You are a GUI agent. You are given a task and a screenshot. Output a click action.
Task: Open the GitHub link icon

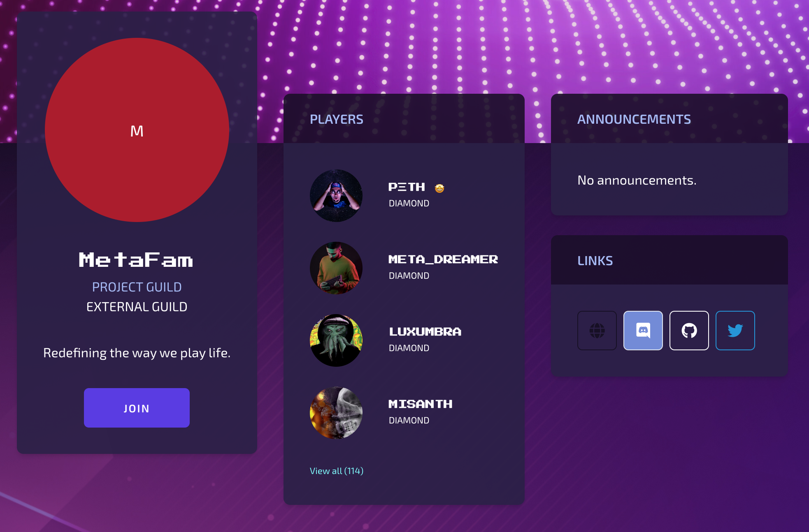pos(689,331)
